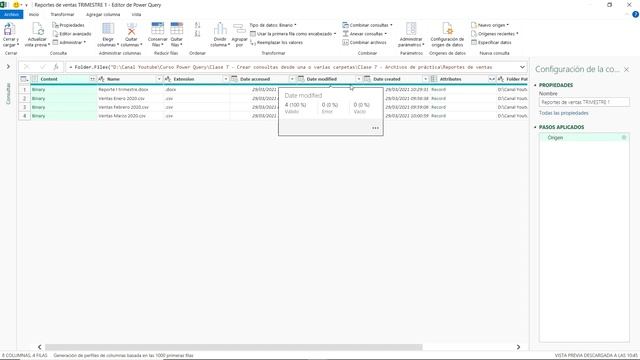The image size is (640, 360).
Task: Open the Extension column filter dropdown
Action: 226,79
